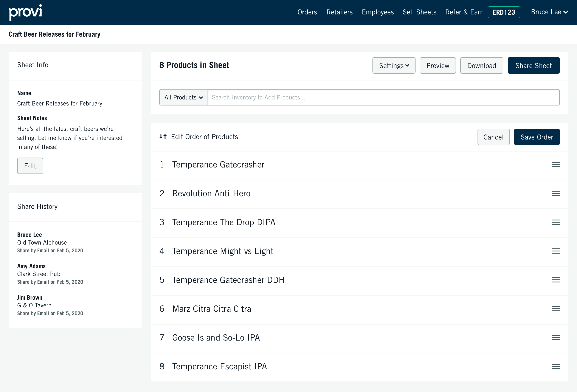Click Clark Street Pub retailer name
The width and height of the screenshot is (577, 392).
coord(39,274)
